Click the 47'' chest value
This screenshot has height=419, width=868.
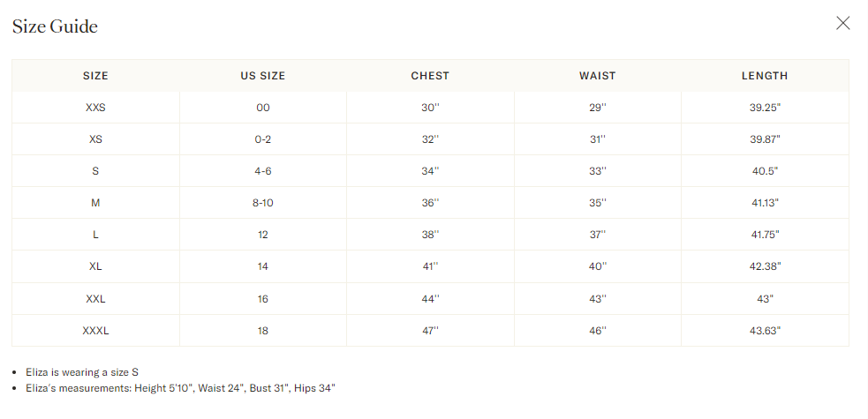click(430, 331)
